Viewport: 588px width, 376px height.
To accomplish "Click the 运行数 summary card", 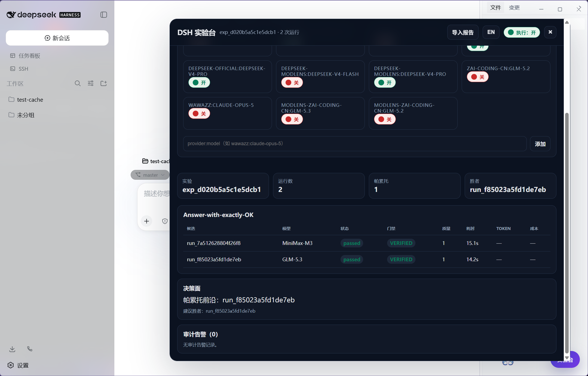I will click(319, 186).
